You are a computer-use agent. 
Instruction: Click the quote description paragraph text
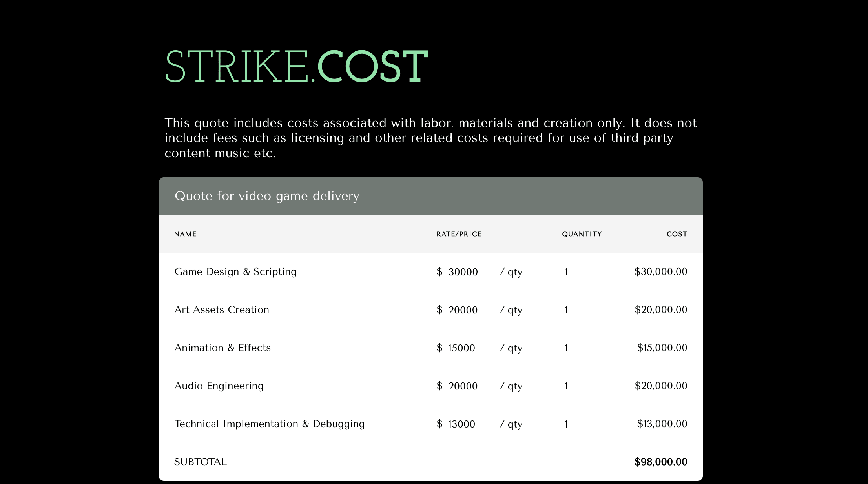(430, 138)
